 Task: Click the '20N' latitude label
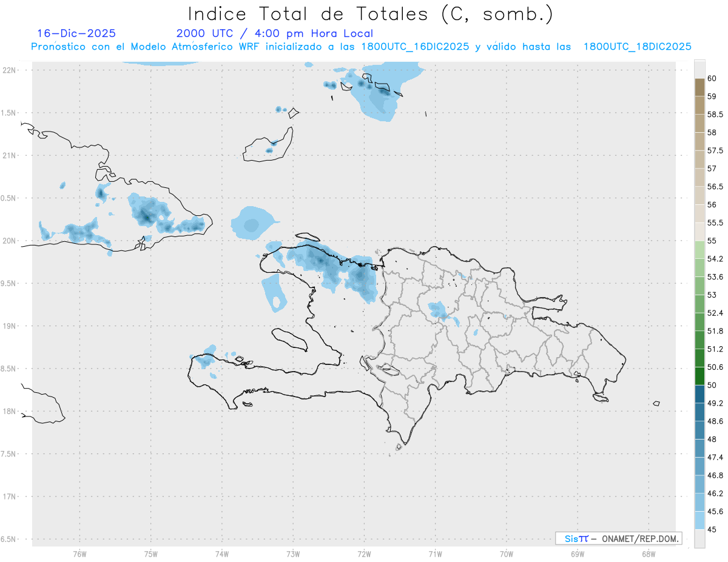pyautogui.click(x=10, y=241)
